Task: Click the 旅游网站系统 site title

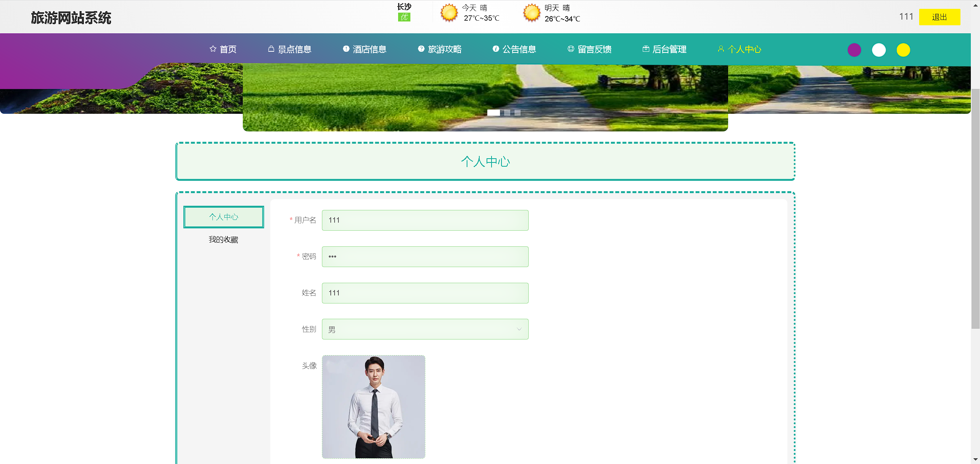Action: click(x=71, y=18)
